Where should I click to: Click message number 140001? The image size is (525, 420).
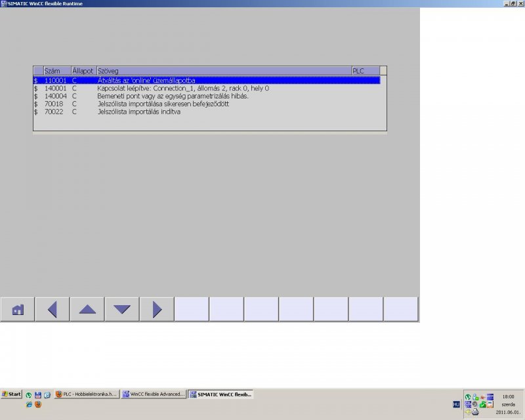pos(56,89)
